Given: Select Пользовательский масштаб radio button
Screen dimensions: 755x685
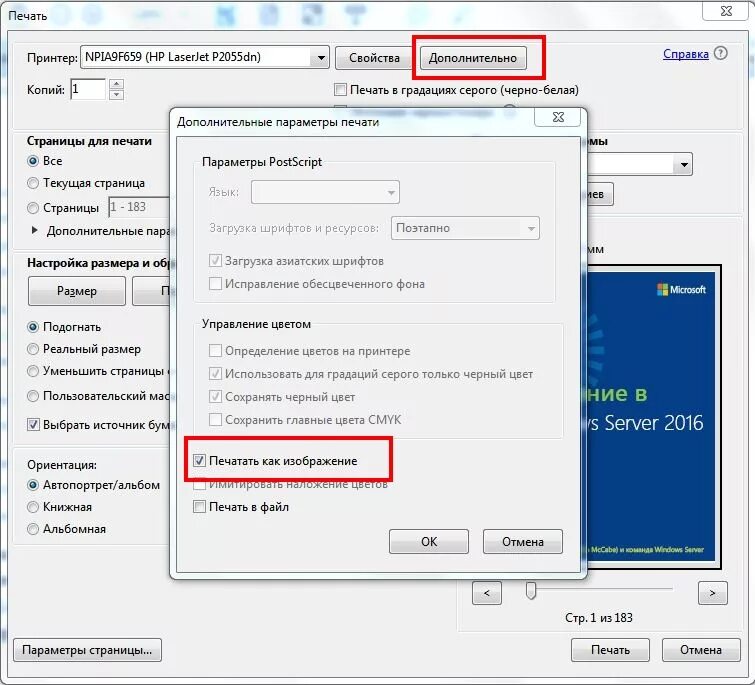Looking at the screenshot, I should (33, 396).
